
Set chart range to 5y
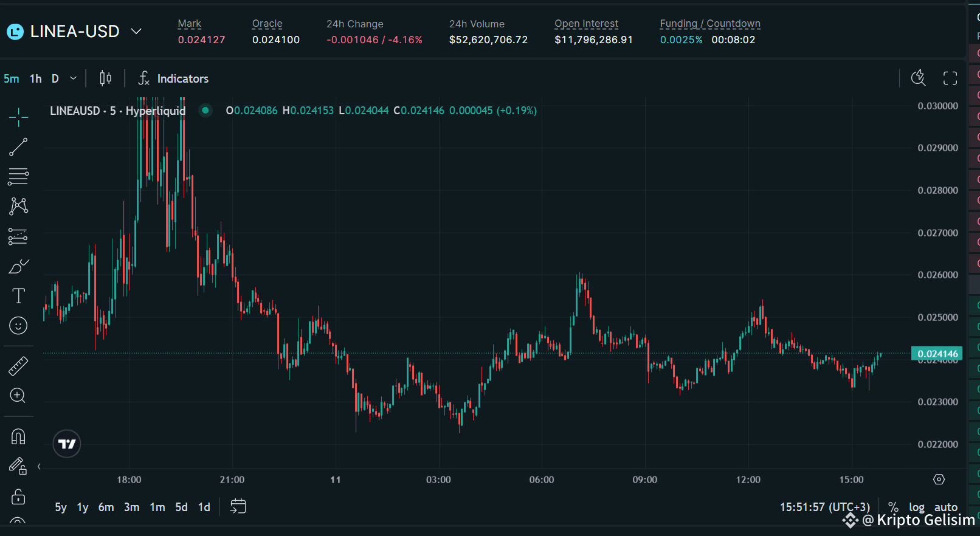pyautogui.click(x=61, y=507)
